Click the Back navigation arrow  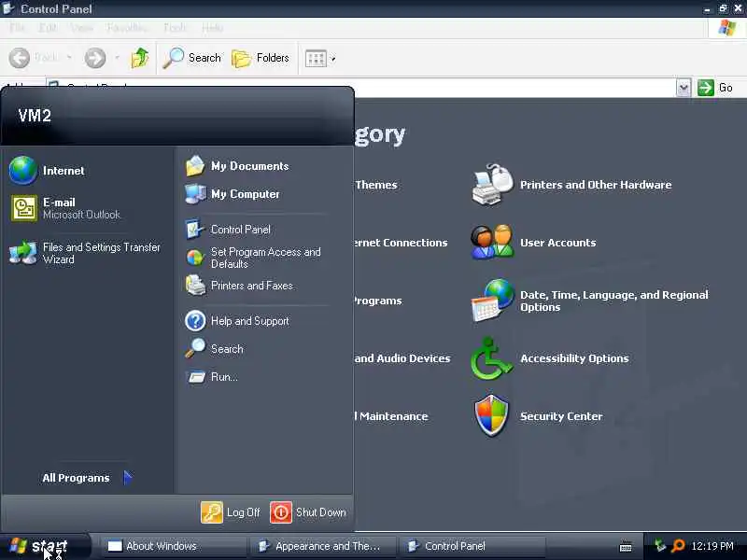20,58
